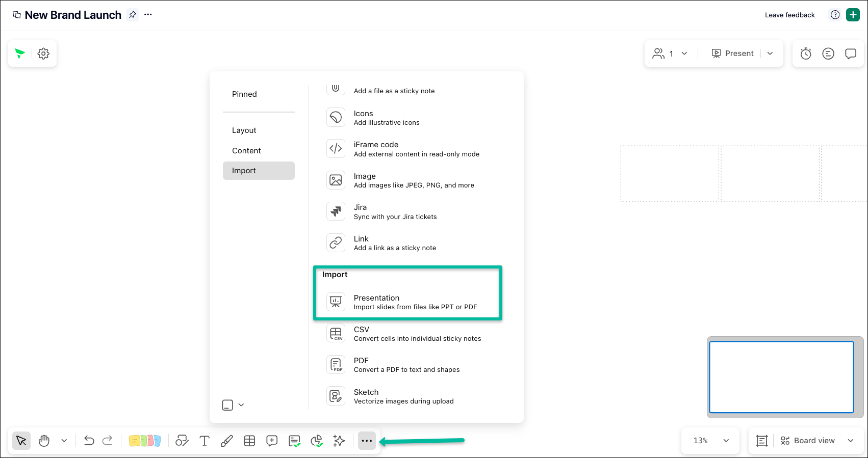Open the AI sparkle tool
This screenshot has height=458, width=868.
coord(339,441)
